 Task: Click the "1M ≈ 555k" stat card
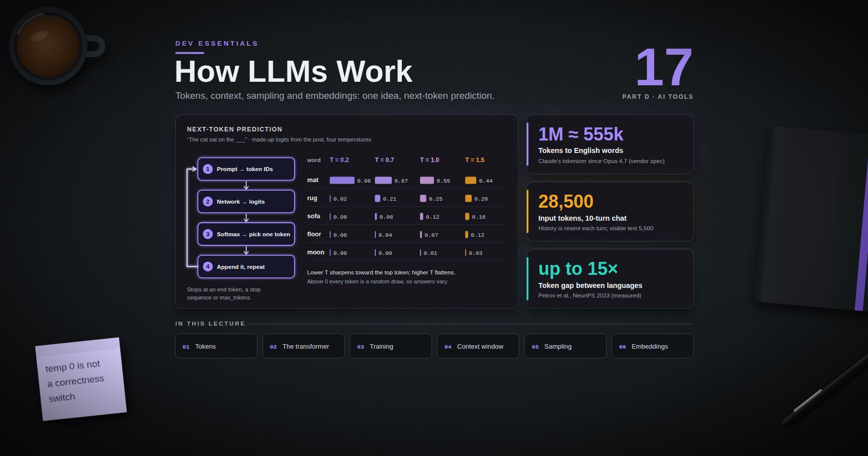tap(610, 144)
